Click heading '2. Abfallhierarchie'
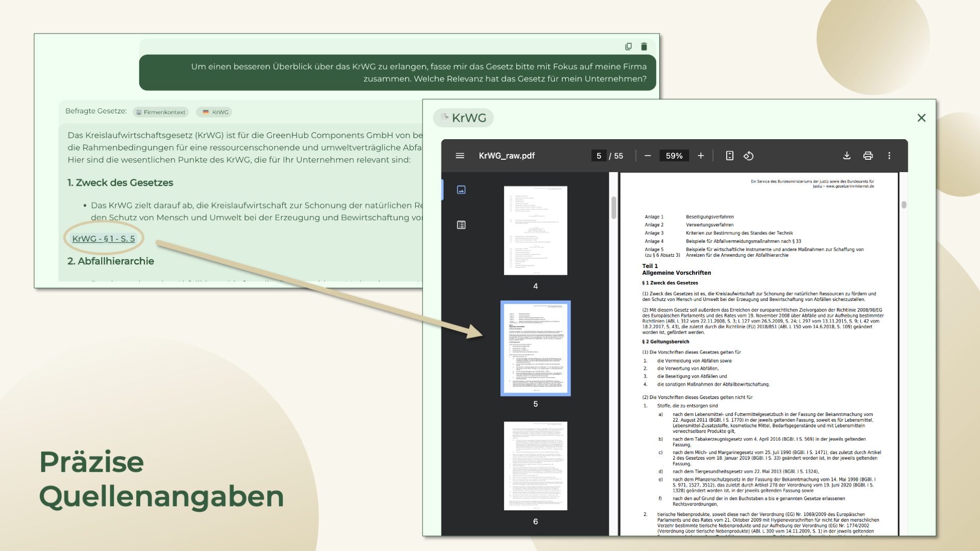980x551 pixels. pos(111,261)
